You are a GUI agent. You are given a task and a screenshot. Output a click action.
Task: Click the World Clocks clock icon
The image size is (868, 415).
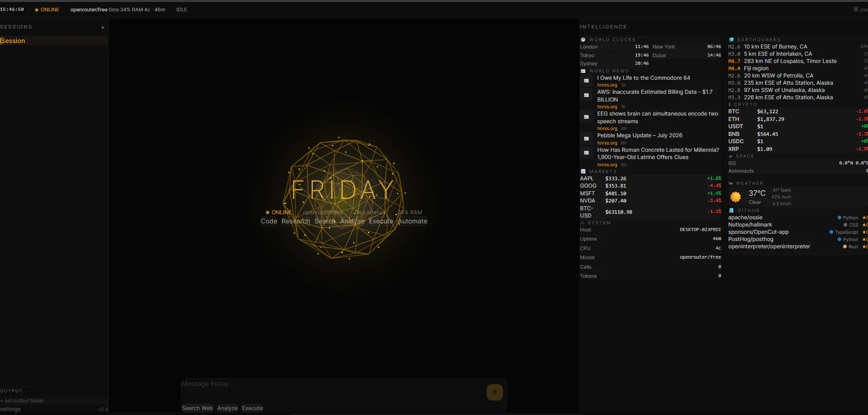pyautogui.click(x=583, y=40)
